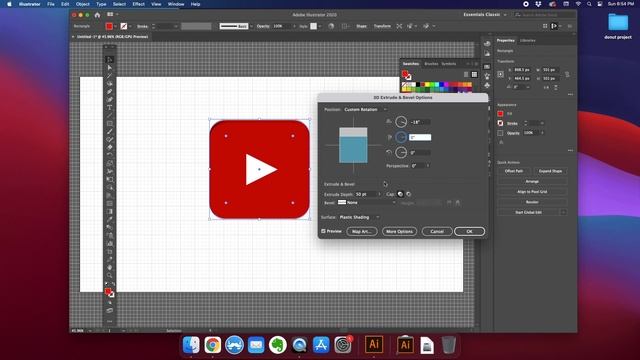
Task: Click the Offset Path quick action
Action: [x=514, y=171]
